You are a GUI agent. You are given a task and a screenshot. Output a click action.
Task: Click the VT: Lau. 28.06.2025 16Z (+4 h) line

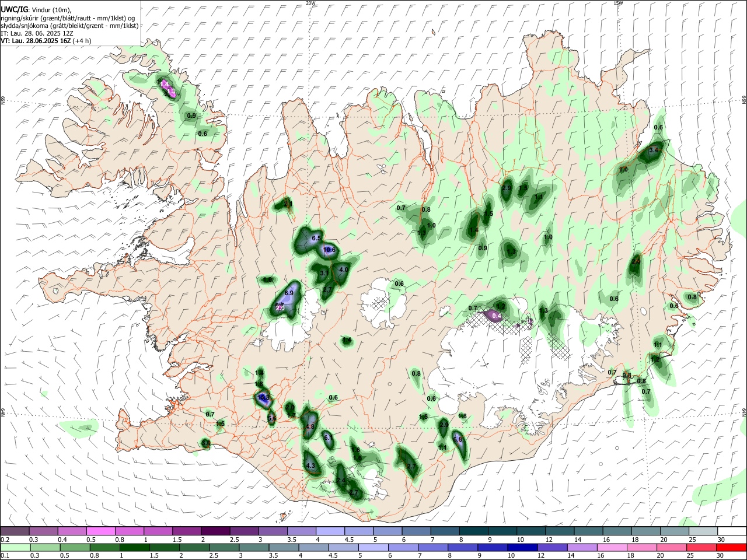pos(46,41)
